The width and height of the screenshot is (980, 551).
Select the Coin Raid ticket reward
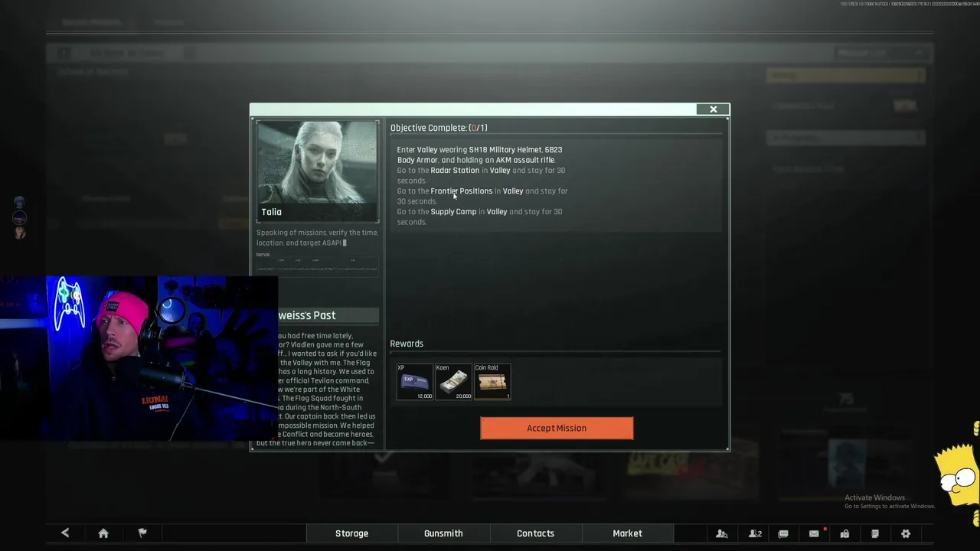[492, 382]
